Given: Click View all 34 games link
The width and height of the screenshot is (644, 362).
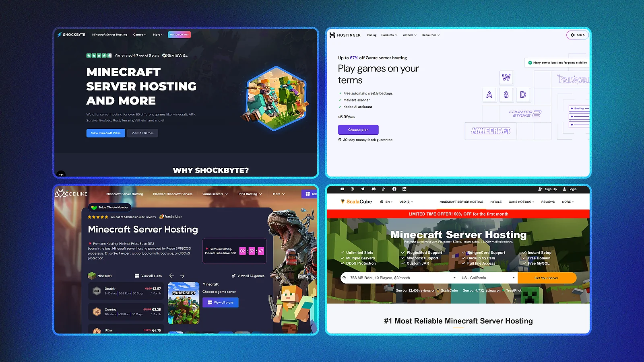Looking at the screenshot, I should 248,276.
